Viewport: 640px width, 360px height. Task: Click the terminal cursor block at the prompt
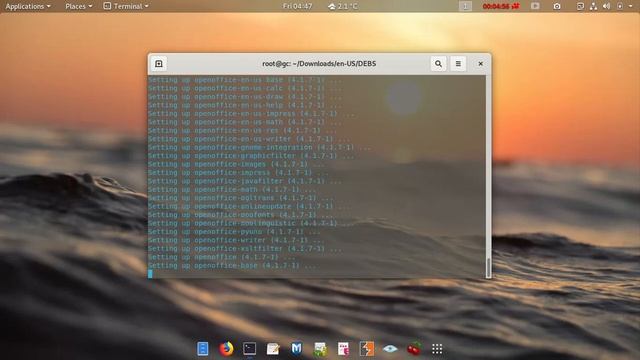[150, 274]
